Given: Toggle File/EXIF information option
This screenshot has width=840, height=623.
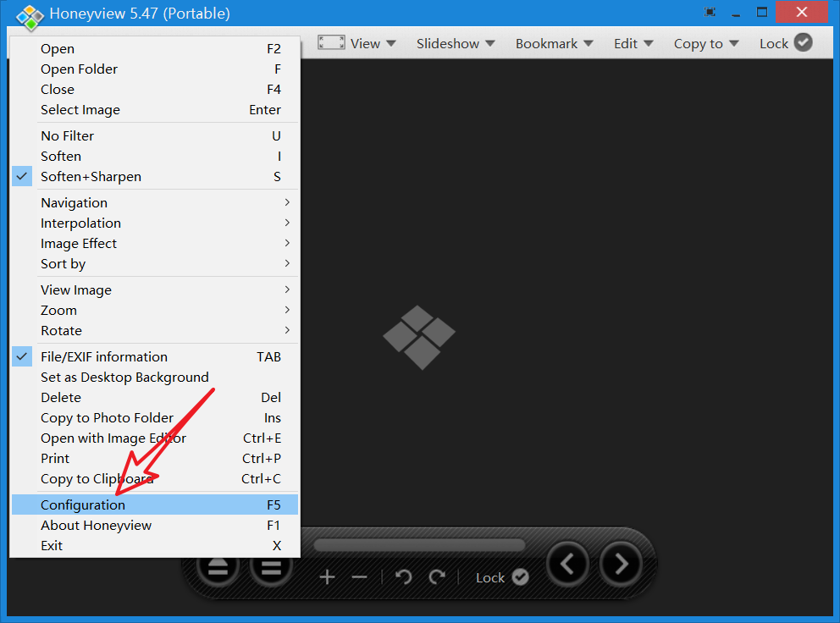Looking at the screenshot, I should coord(155,356).
